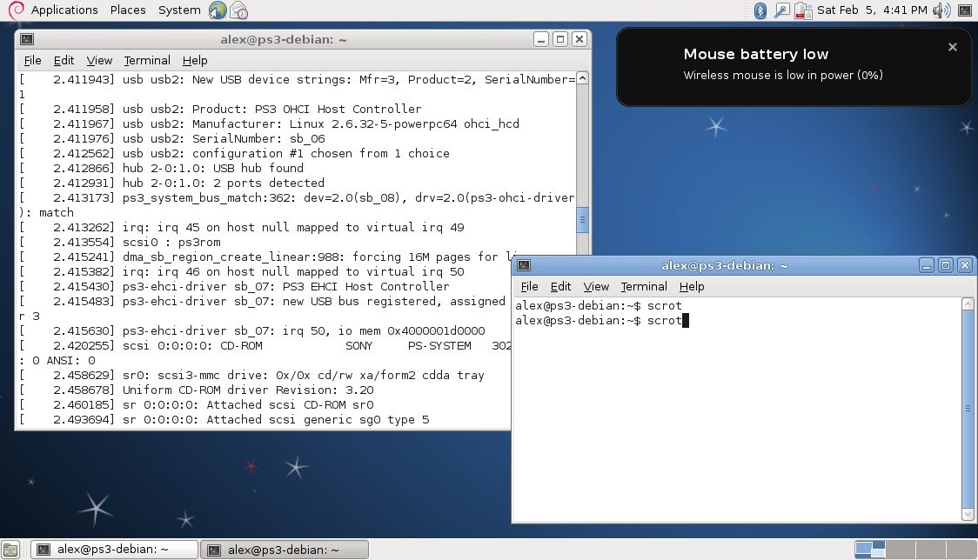This screenshot has height=560, width=978.
Task: Select the third workspace in switcher
Action: click(930, 550)
